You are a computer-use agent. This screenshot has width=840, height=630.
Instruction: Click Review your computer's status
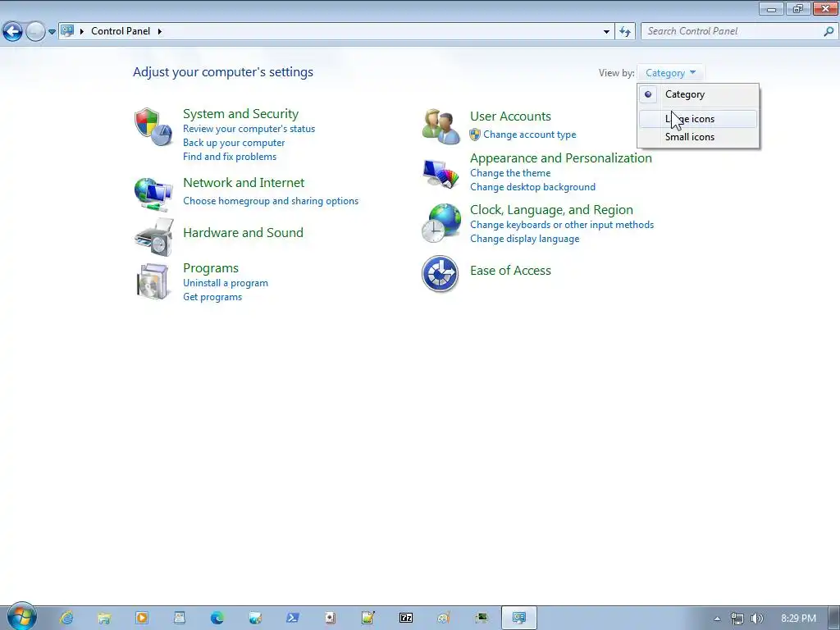[249, 129]
